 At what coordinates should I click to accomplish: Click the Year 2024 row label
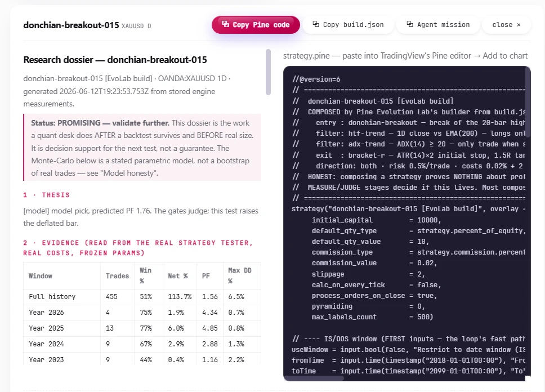pos(46,344)
